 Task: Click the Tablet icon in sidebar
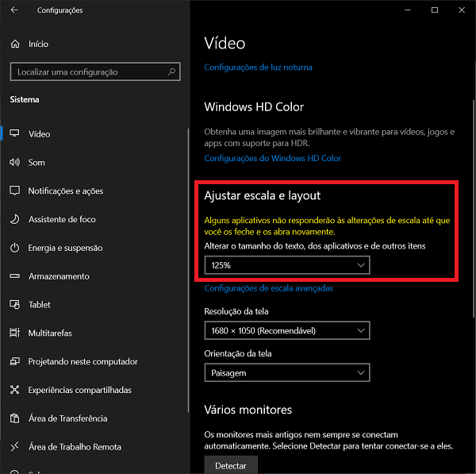pyautogui.click(x=13, y=305)
